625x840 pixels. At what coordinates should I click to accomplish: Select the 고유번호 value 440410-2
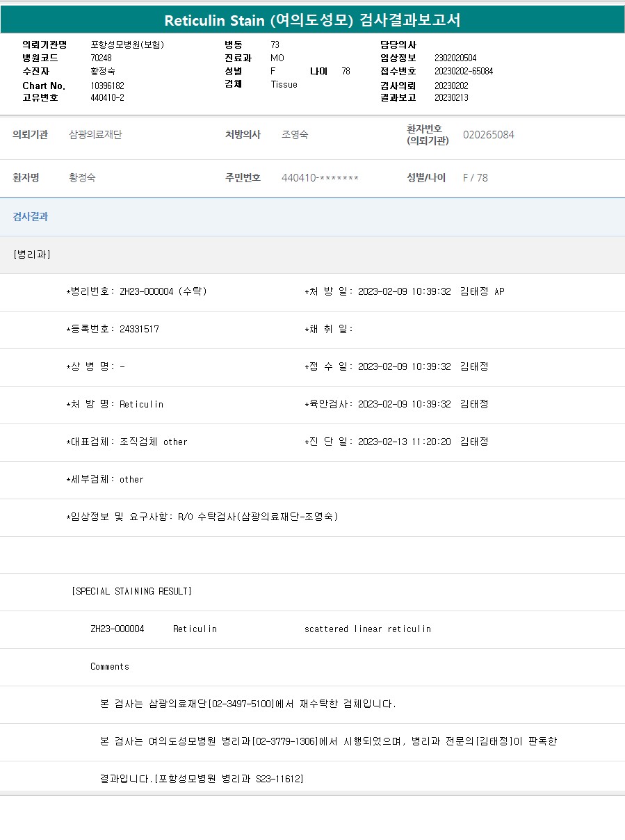pos(107,98)
